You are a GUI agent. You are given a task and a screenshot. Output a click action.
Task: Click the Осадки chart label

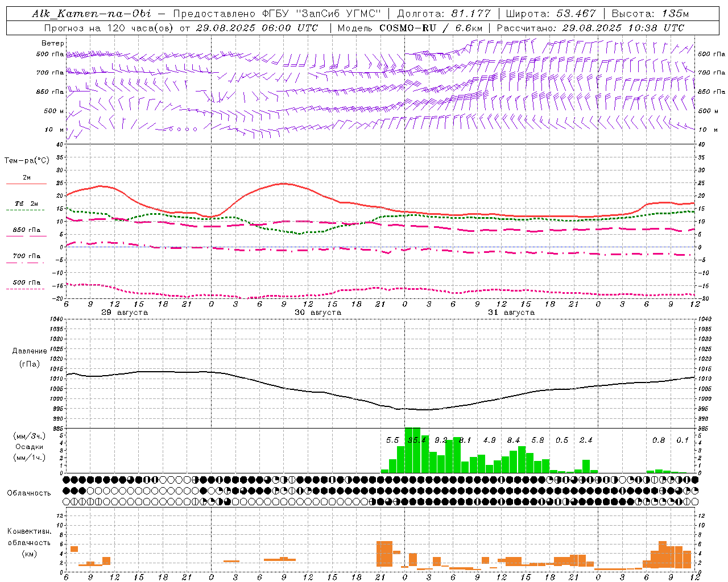(x=29, y=447)
